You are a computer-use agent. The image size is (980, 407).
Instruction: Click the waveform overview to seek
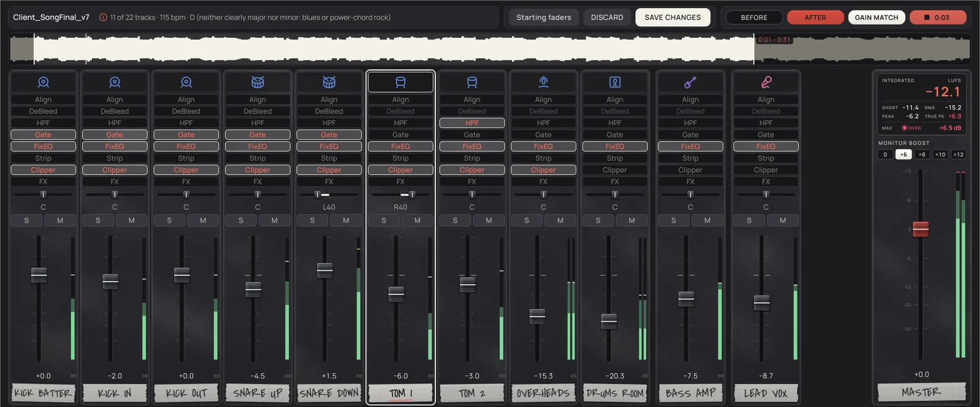490,48
